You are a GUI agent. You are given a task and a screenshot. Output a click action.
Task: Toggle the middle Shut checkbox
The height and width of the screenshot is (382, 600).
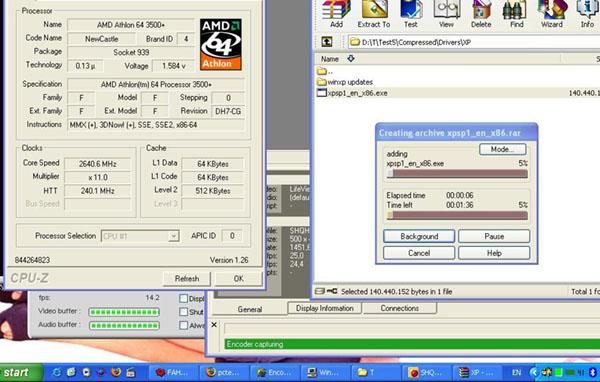(184, 312)
